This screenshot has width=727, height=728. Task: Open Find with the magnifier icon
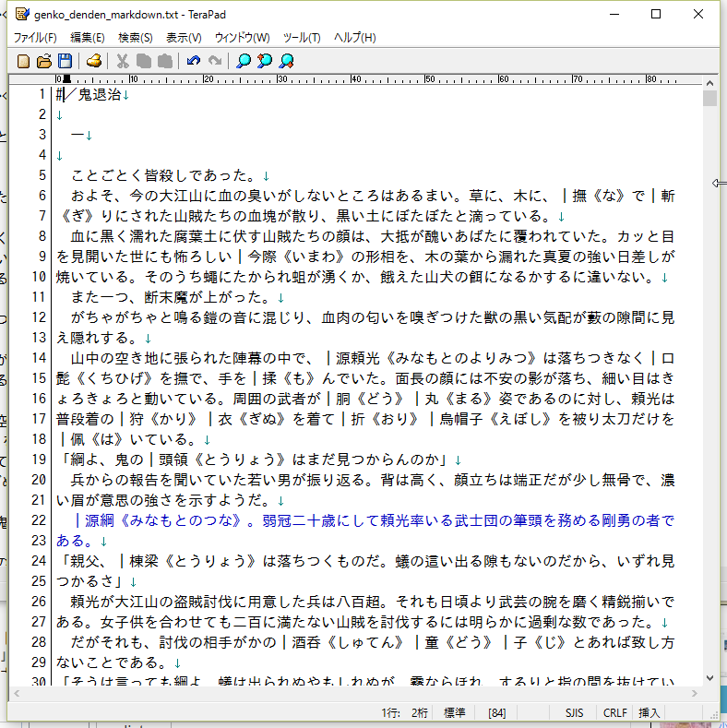coord(244,61)
